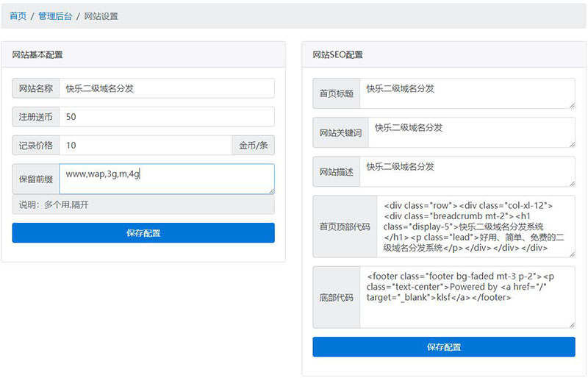Click the resize grip on 首页顶部代码 textarea
The height and width of the screenshot is (378, 588).
571,254
